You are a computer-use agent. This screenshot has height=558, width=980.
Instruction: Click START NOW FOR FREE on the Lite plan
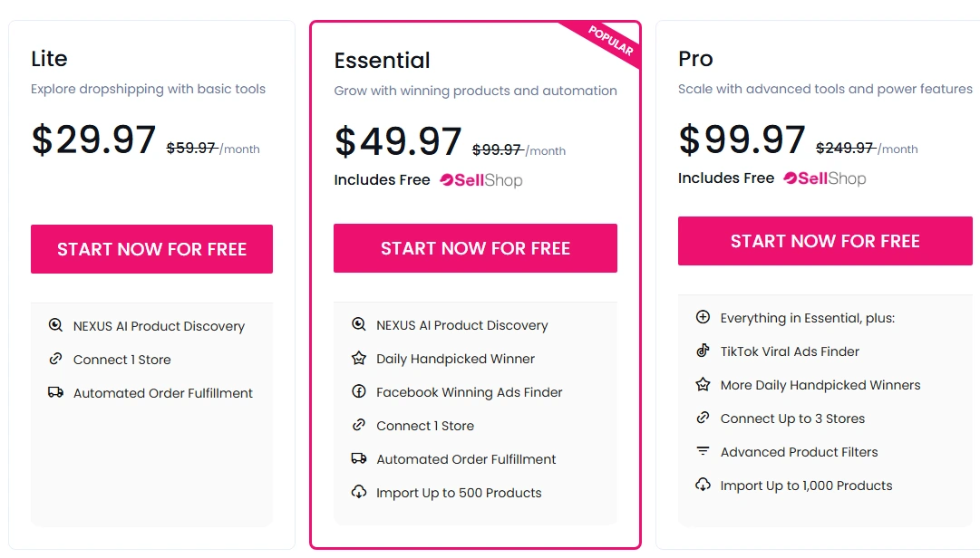(x=151, y=248)
